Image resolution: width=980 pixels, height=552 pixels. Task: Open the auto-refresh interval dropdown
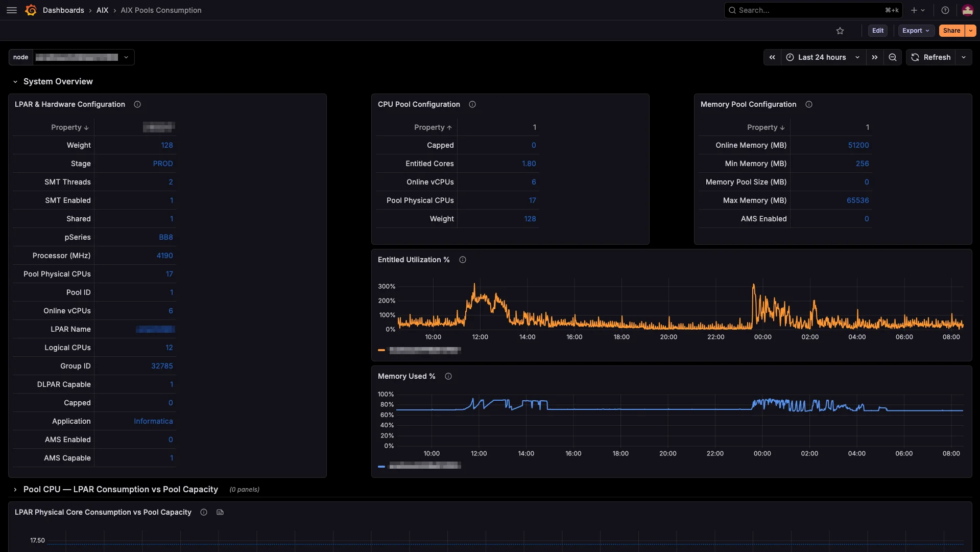pos(964,57)
